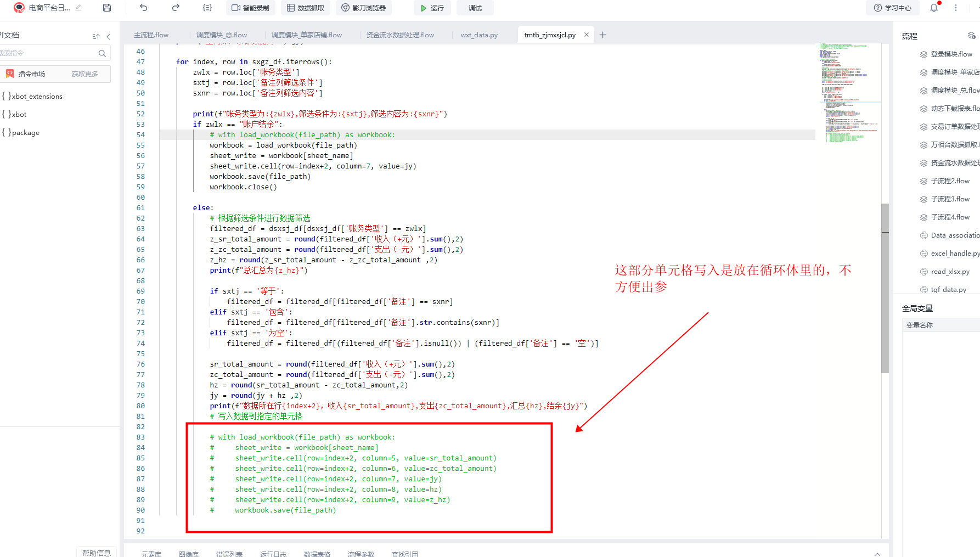Click the collapse-all sort icon in command panel
Image resolution: width=980 pixels, height=557 pixels.
pyautogui.click(x=96, y=37)
